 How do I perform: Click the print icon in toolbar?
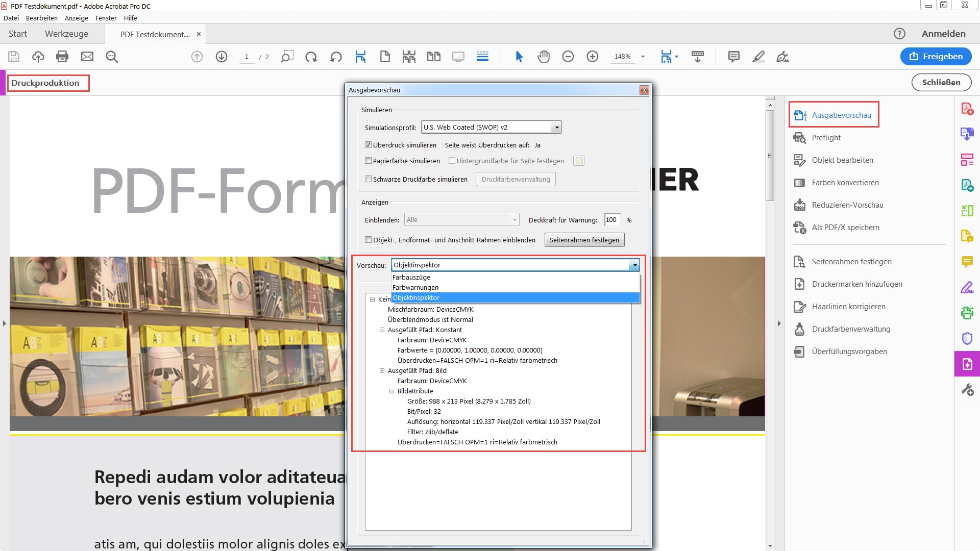point(62,57)
